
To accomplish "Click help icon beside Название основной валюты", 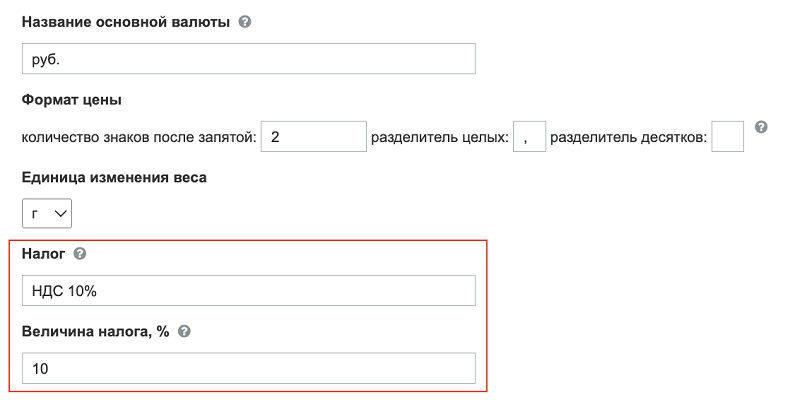I will click(x=245, y=22).
